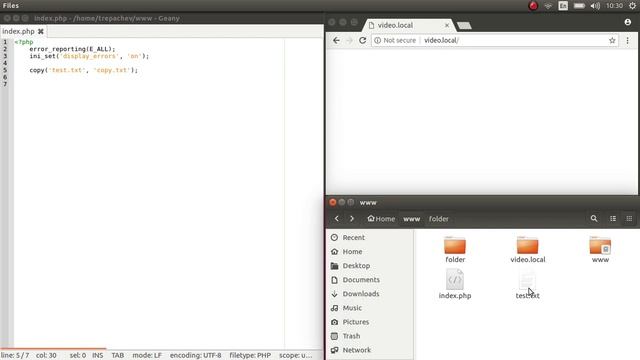Image resolution: width=640 pixels, height=360 pixels.
Task: Open the keyboard layout indicator
Action: (x=563, y=6)
